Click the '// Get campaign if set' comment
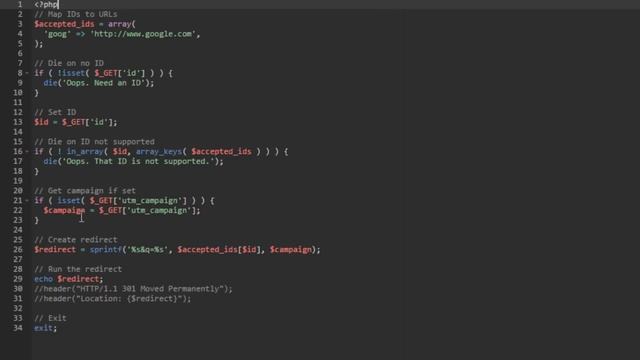 click(x=85, y=191)
